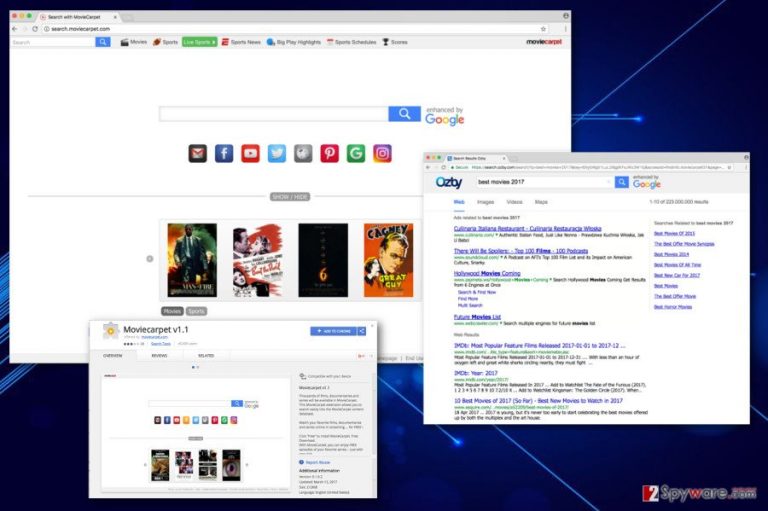Click the Ozby logo
The width and height of the screenshot is (768, 511).
click(449, 182)
